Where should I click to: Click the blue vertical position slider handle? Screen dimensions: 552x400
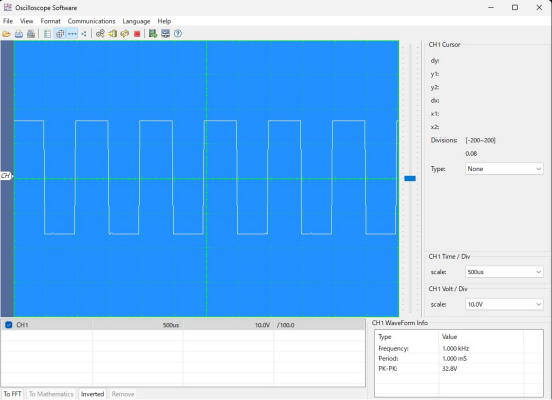(410, 179)
